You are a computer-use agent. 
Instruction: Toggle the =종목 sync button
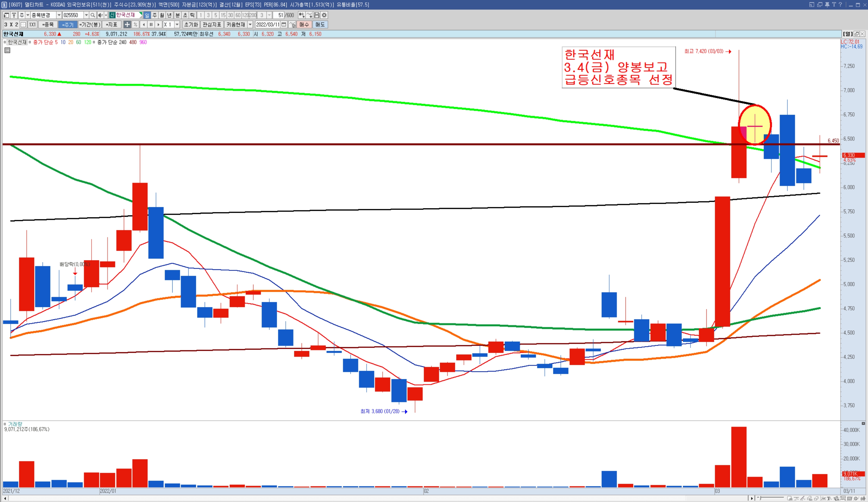[48, 24]
